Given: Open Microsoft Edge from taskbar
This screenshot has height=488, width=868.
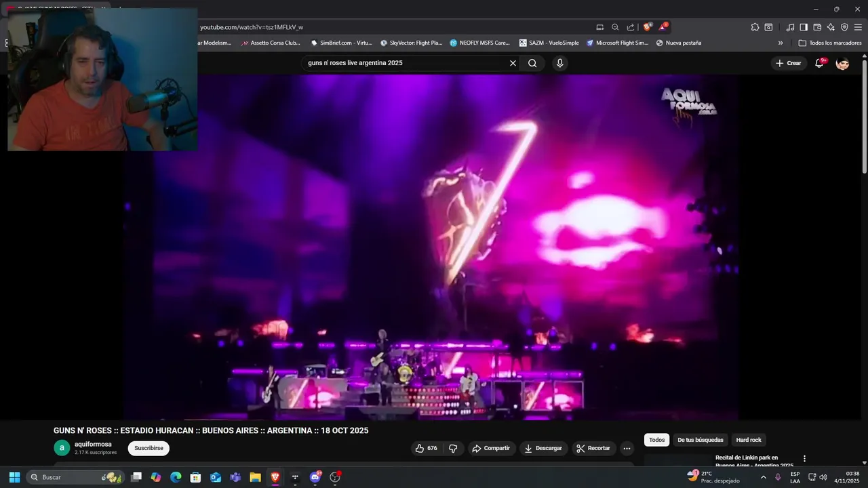Looking at the screenshot, I should (x=176, y=477).
